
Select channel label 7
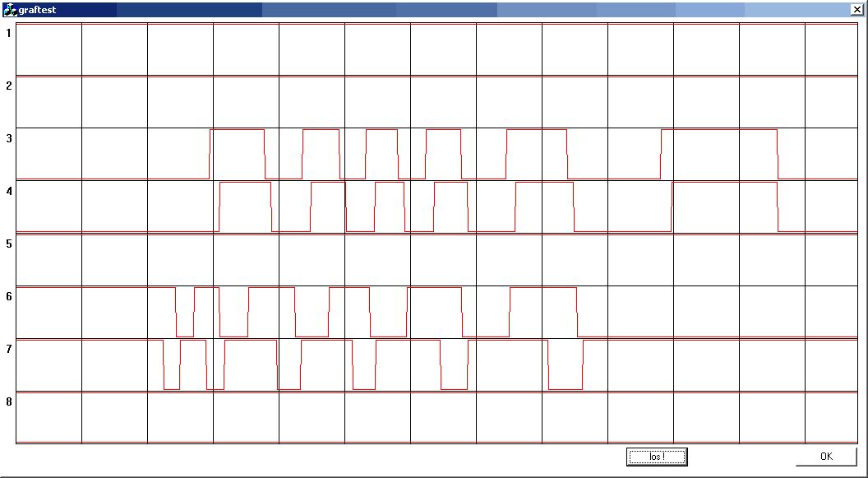(8, 349)
